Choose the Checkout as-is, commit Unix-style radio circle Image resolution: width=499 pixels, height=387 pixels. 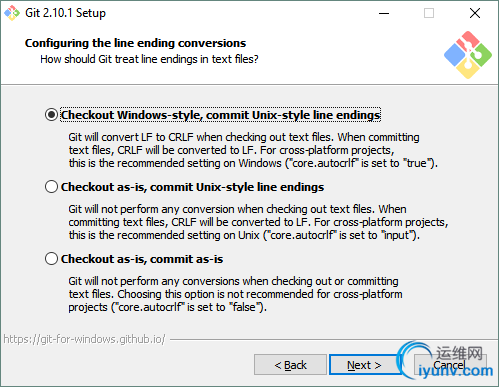(x=51, y=187)
